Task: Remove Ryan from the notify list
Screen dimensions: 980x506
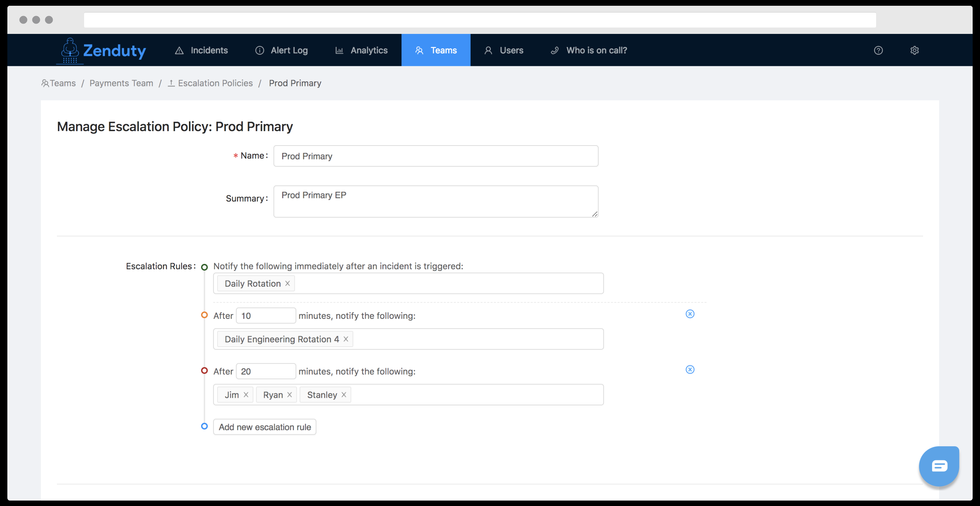Action: click(x=289, y=394)
